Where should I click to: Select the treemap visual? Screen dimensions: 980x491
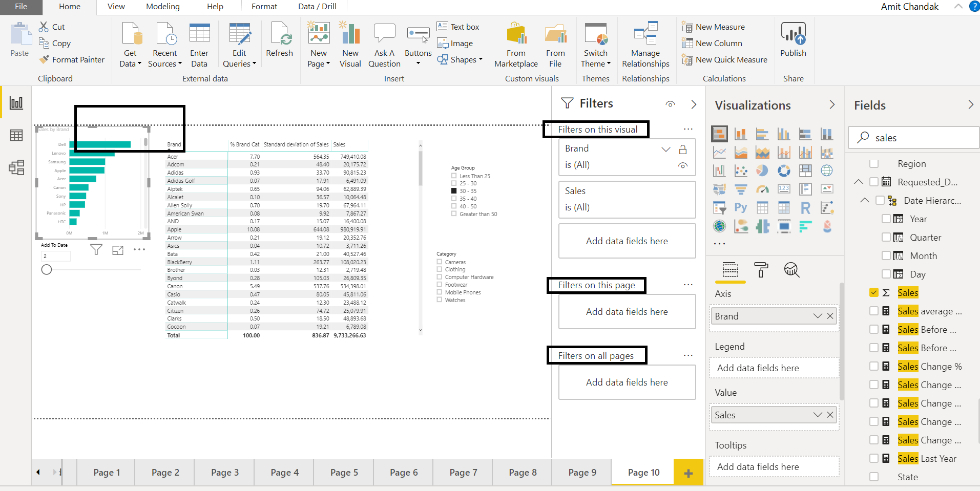pyautogui.click(x=805, y=170)
